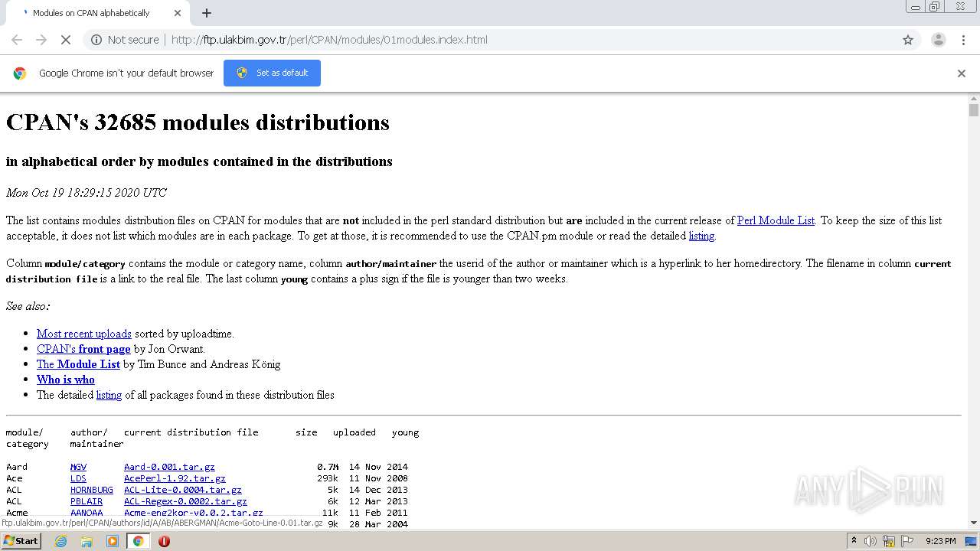Download AcePerl-1.92.tar.gz
Viewport: 980px width, 551px height.
click(x=175, y=478)
